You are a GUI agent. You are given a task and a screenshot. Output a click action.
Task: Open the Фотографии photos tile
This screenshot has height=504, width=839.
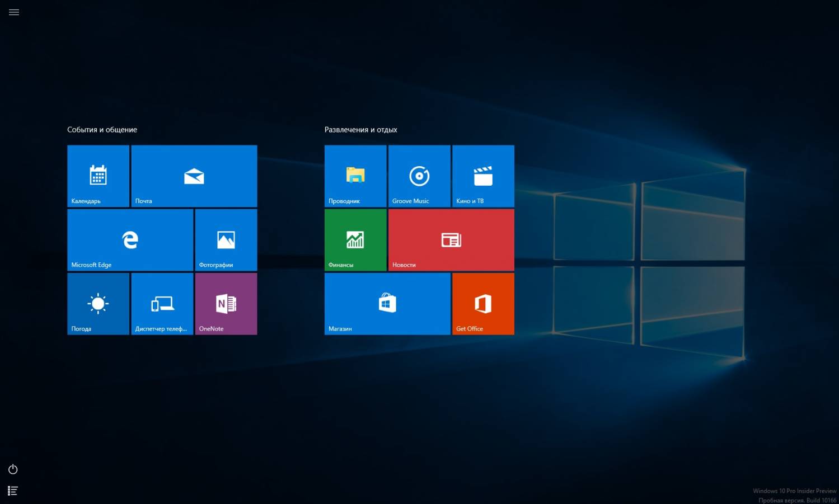[226, 240]
